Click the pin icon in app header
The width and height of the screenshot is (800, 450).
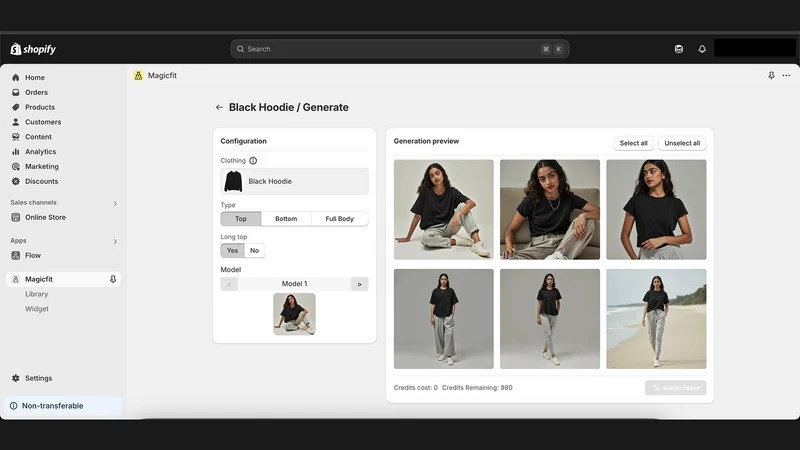pyautogui.click(x=771, y=76)
